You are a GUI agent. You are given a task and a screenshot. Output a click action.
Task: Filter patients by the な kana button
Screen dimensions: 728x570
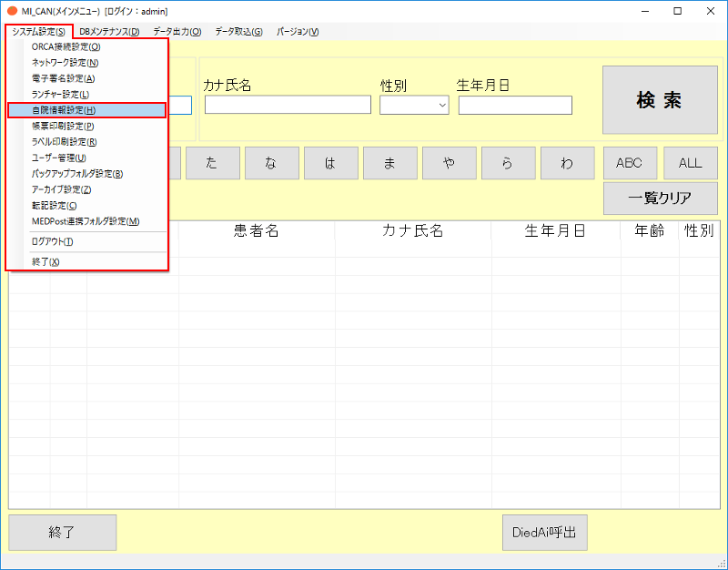click(272, 163)
